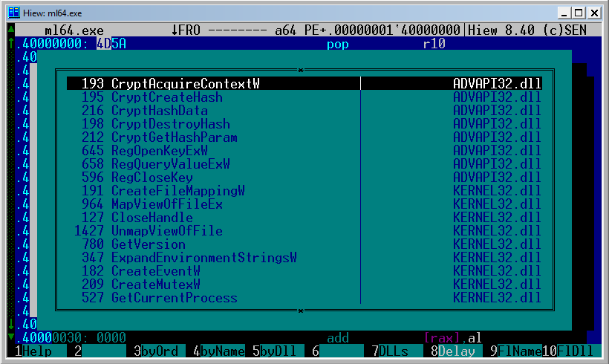Minimize the Hiew window

565,13
